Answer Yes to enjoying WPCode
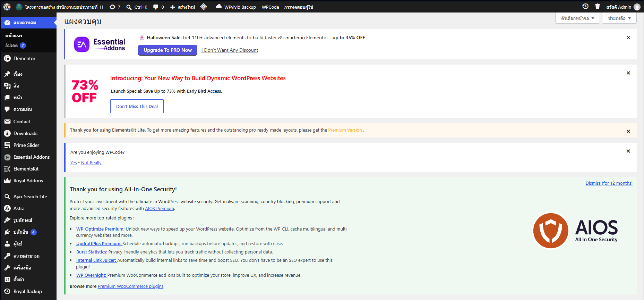Image resolution: width=644 pixels, height=300 pixels. 74,163
